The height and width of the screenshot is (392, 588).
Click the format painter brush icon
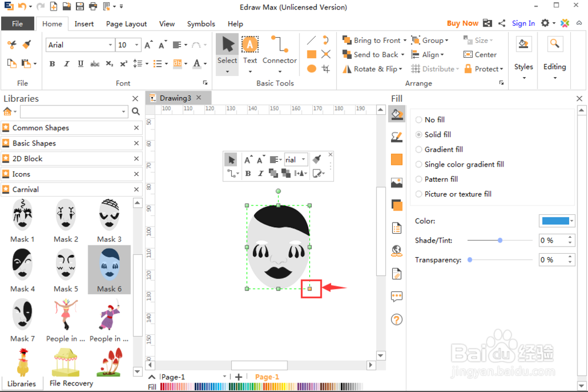pyautogui.click(x=26, y=45)
